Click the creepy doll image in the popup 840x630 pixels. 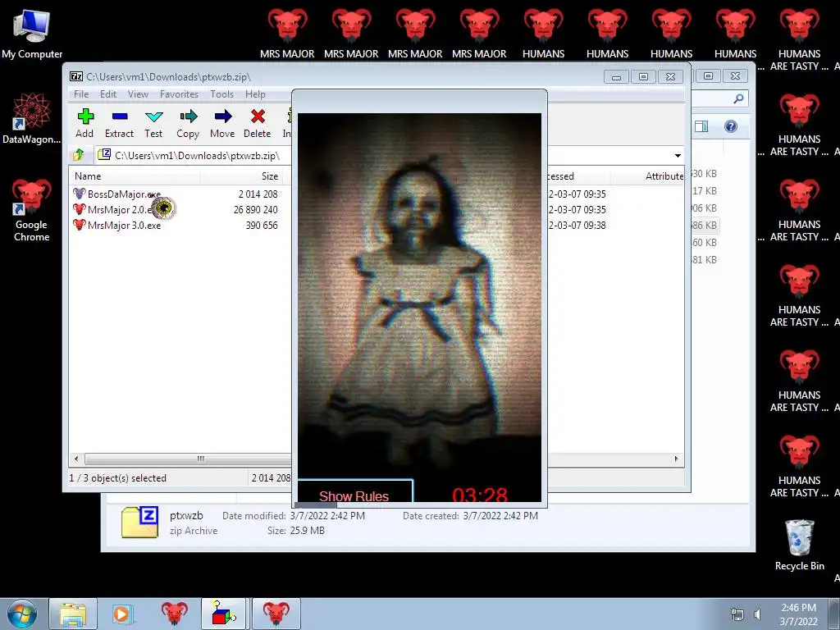[419, 294]
